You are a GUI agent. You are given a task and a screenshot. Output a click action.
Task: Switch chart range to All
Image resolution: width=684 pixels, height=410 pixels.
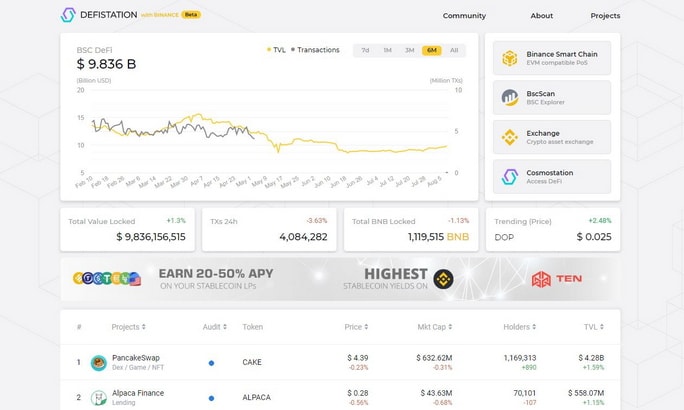454,50
